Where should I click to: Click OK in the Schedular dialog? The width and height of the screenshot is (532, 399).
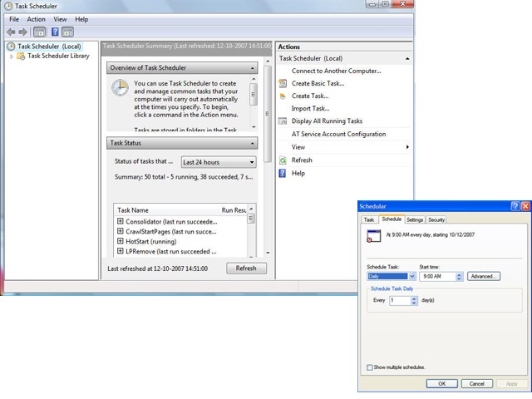click(x=441, y=384)
